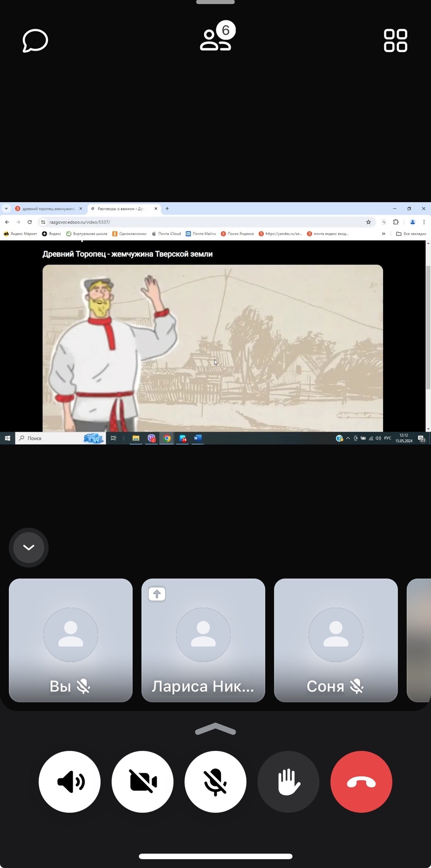
Task: Open the tab search dropdown in Chrome
Action: (x=6, y=209)
